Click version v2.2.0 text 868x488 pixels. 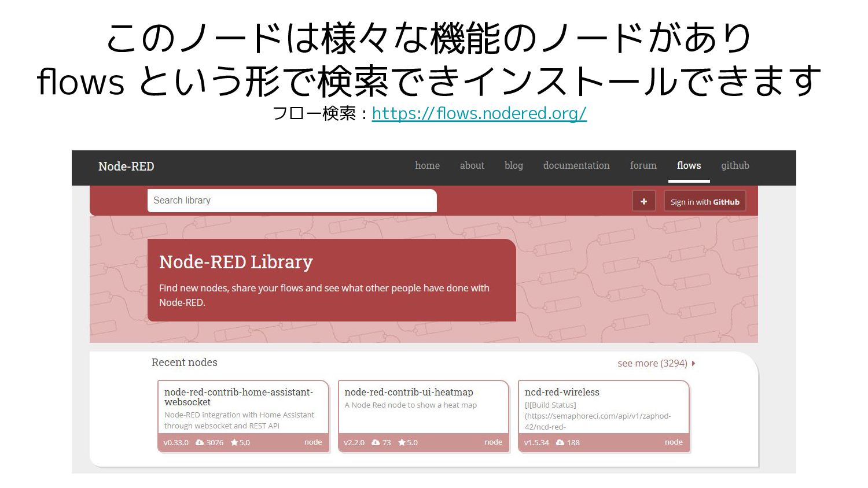pyautogui.click(x=354, y=442)
